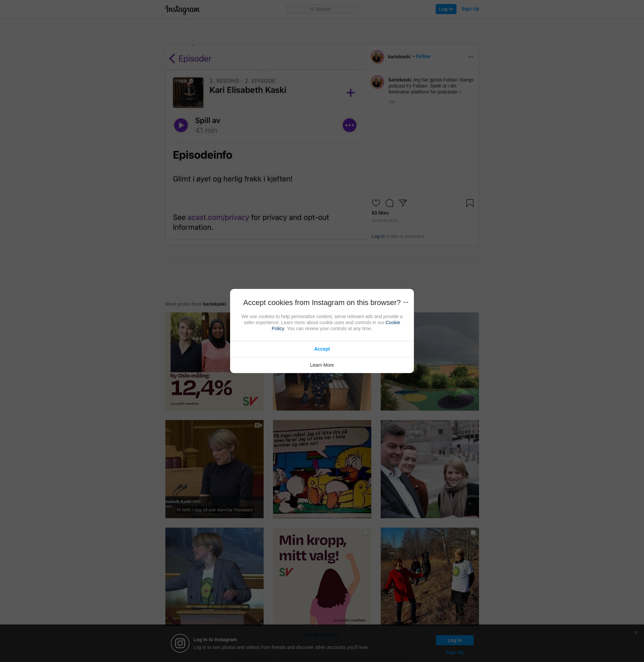Click the 63 likes count

pos(380,213)
